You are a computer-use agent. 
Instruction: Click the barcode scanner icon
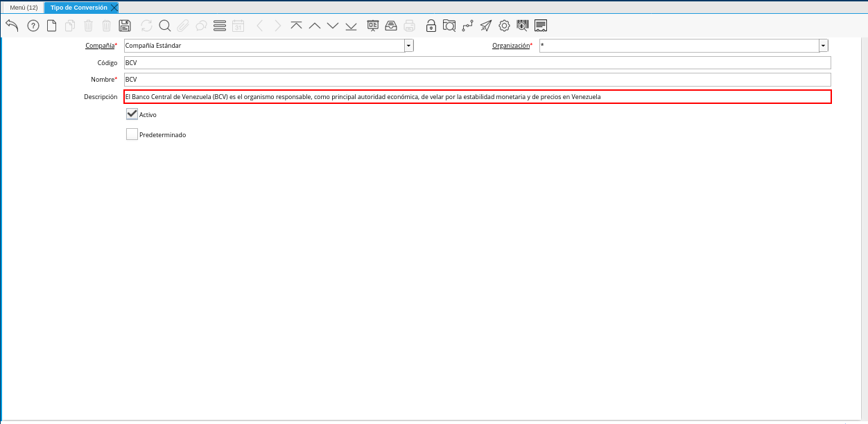pos(523,26)
